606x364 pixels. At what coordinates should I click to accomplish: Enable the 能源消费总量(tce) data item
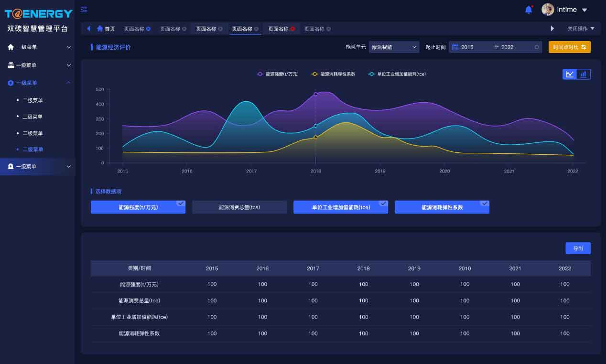[x=239, y=207]
